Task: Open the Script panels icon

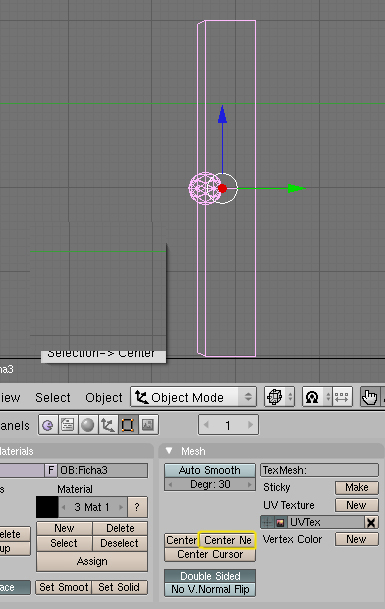Action: pyautogui.click(x=68, y=425)
